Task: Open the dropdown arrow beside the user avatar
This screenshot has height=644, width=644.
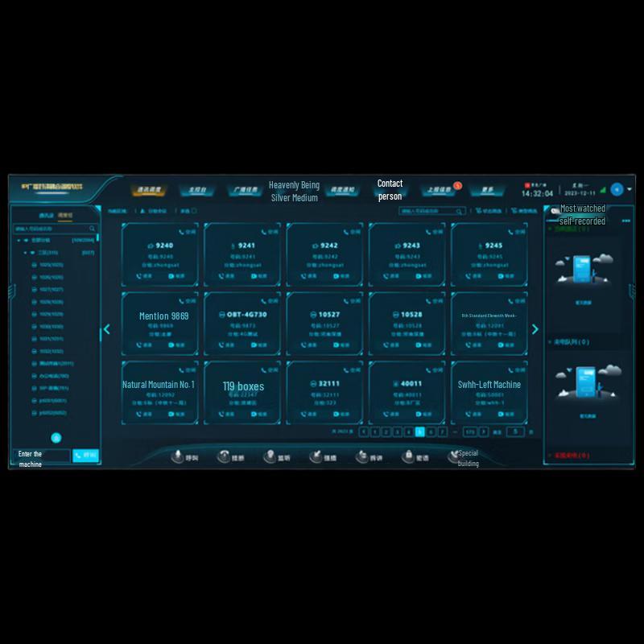Action: [630, 189]
